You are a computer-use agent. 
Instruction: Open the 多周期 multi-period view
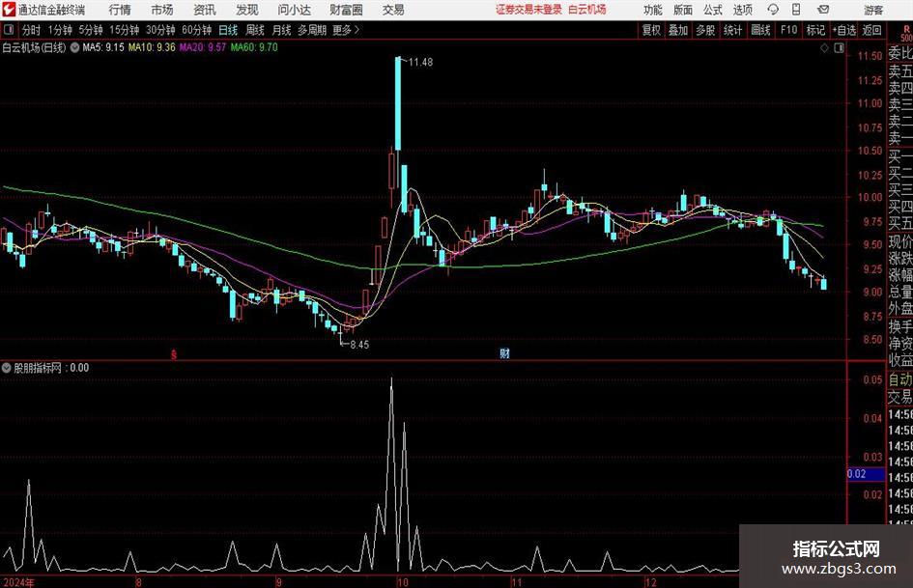(312, 30)
